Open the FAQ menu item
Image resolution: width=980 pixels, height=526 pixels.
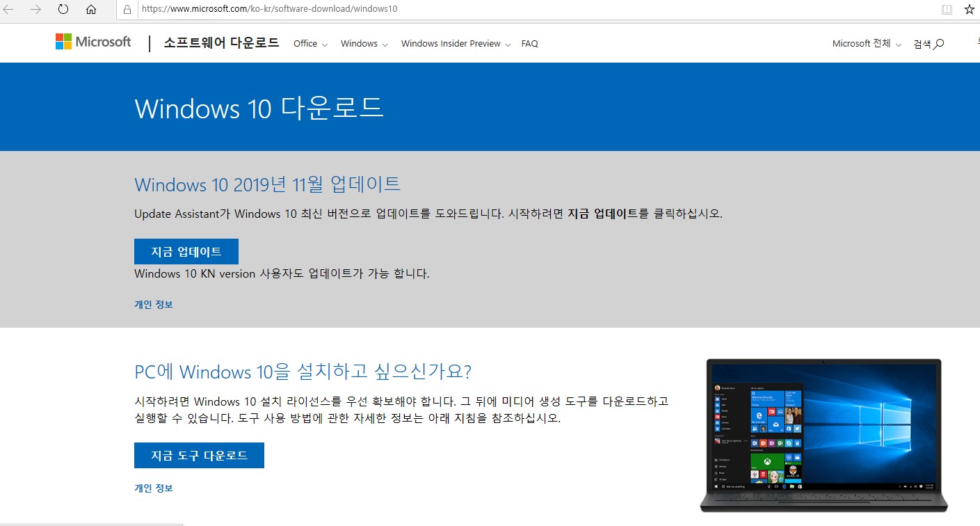coord(529,43)
